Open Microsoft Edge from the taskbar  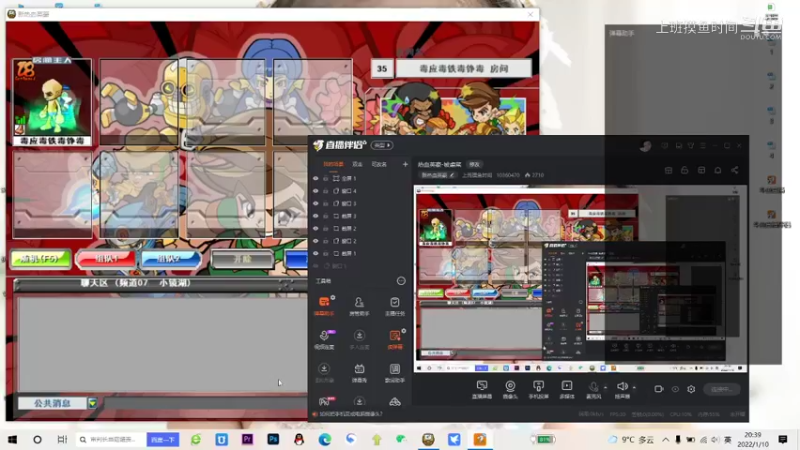tap(324, 439)
